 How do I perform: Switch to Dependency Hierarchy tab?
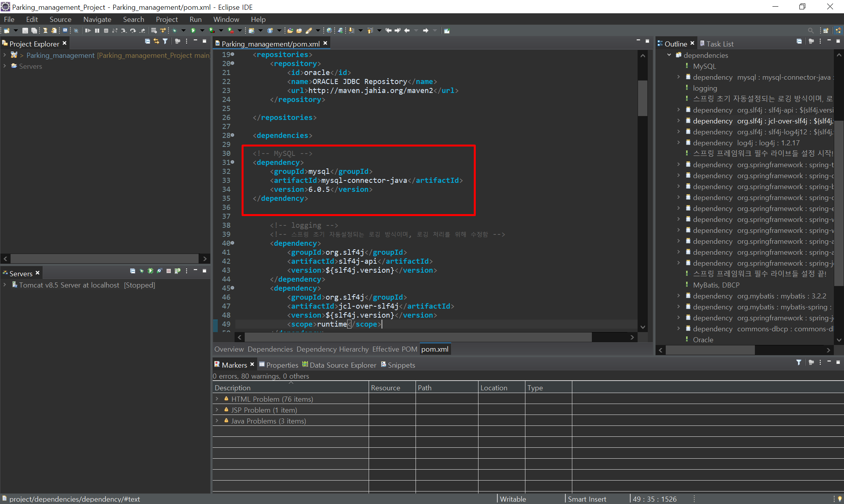332,349
